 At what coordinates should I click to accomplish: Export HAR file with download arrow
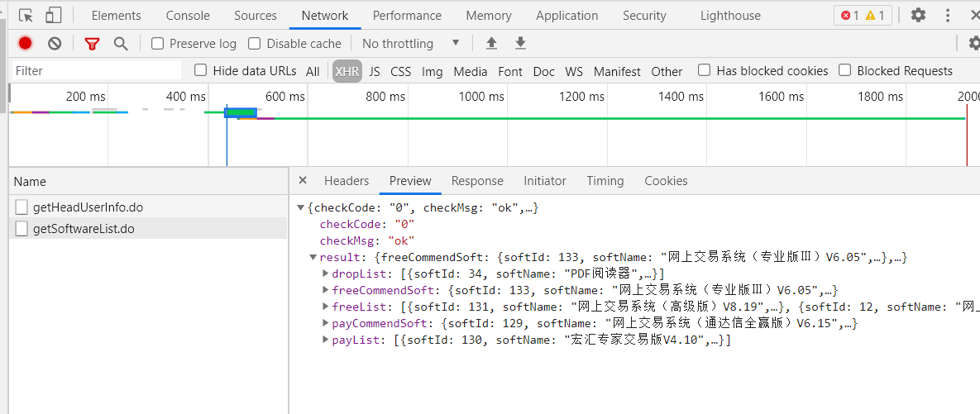(520, 43)
